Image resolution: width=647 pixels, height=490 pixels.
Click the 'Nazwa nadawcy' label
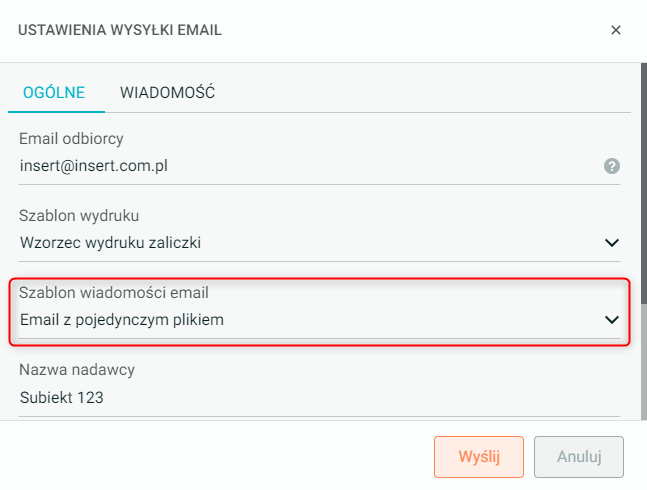[77, 370]
